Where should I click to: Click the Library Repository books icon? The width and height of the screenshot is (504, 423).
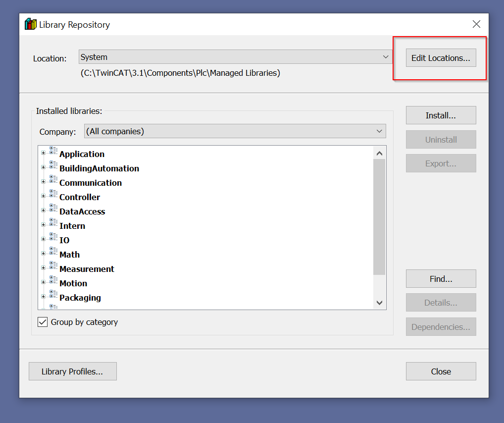(x=31, y=24)
